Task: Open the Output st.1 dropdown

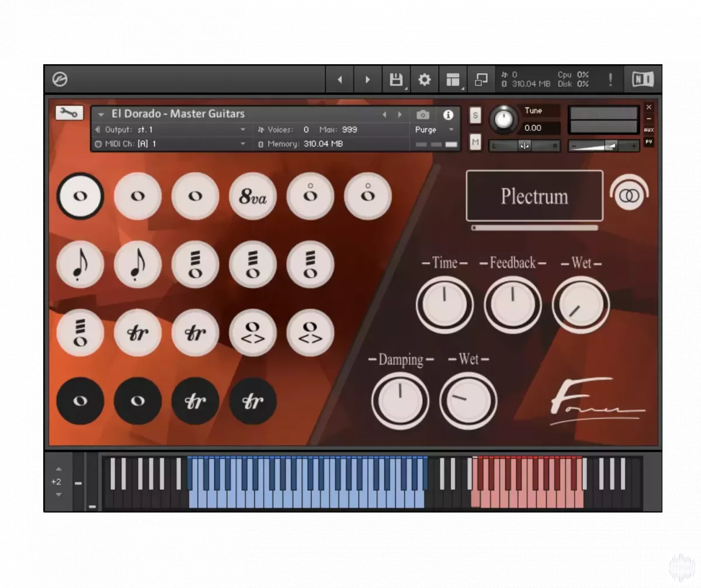Action: tap(243, 130)
